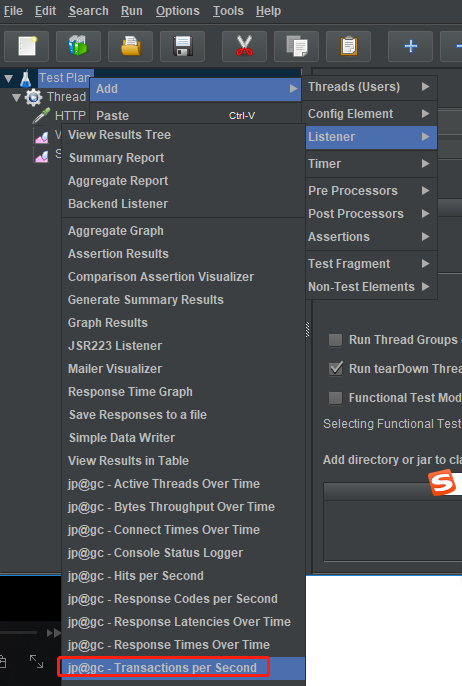
Task: Enable Run Thread Groups consecutively checkbox
Action: [336, 340]
